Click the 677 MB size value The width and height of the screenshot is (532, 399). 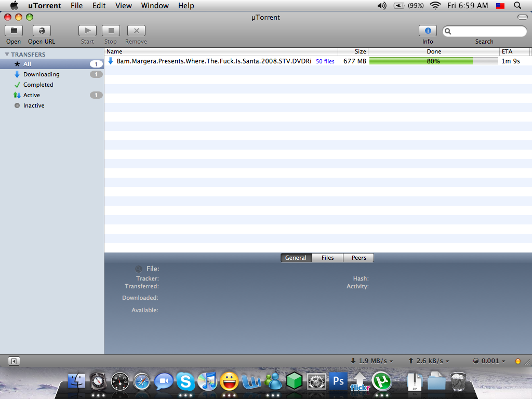[354, 61]
